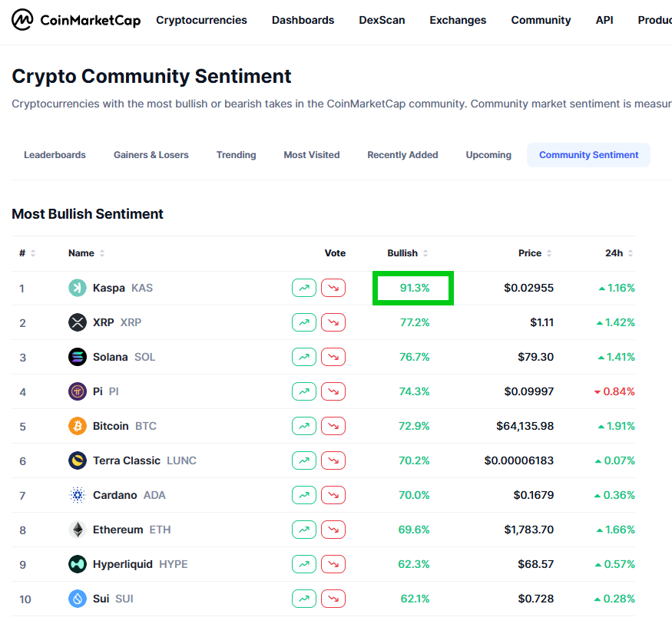Click Solana price $79.30
Viewport: 672px width, 637px height.
536,357
